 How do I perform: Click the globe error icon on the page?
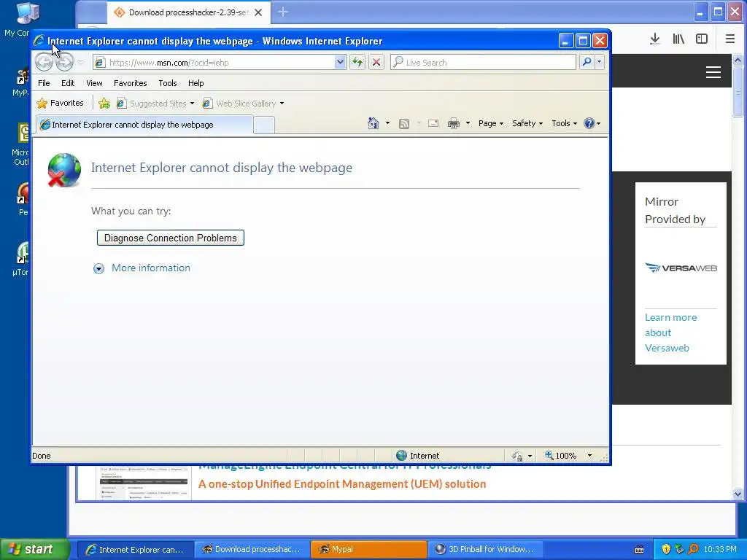click(x=64, y=169)
